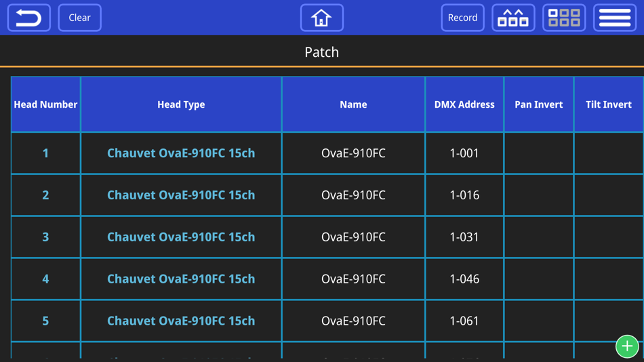The height and width of the screenshot is (362, 644).
Task: Edit the name of head 4
Action: [353, 279]
